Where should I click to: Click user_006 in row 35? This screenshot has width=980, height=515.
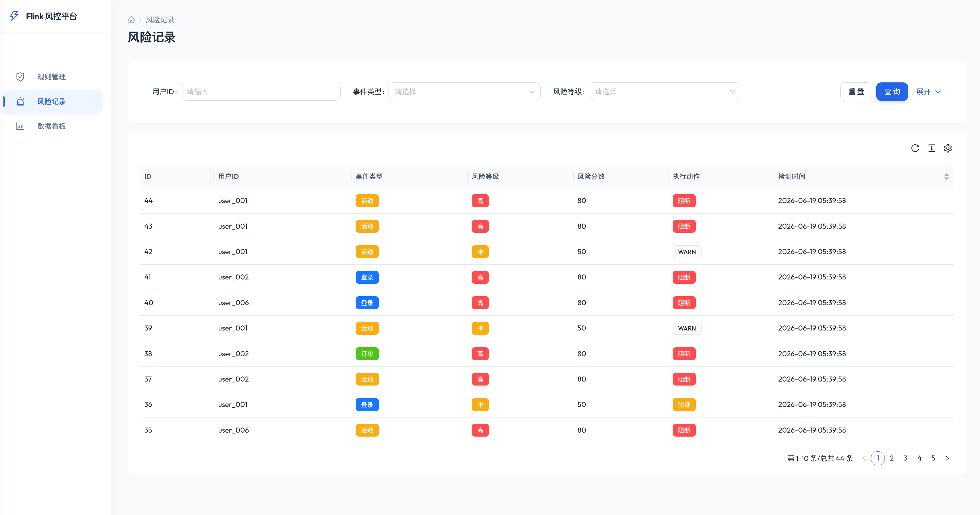233,431
